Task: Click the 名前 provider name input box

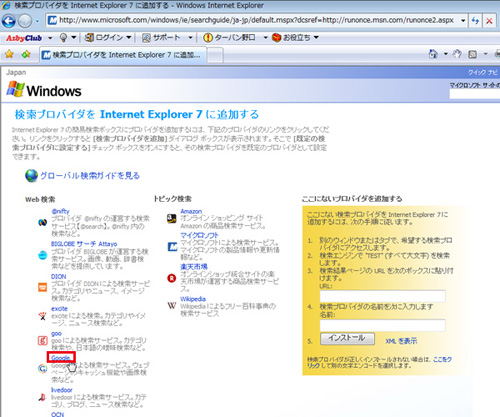Action: 383,325
